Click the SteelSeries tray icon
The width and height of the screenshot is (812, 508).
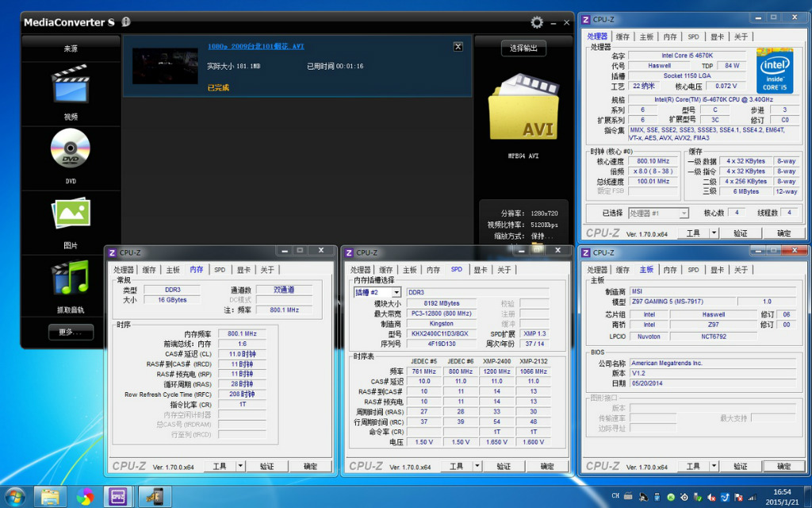tap(684, 497)
